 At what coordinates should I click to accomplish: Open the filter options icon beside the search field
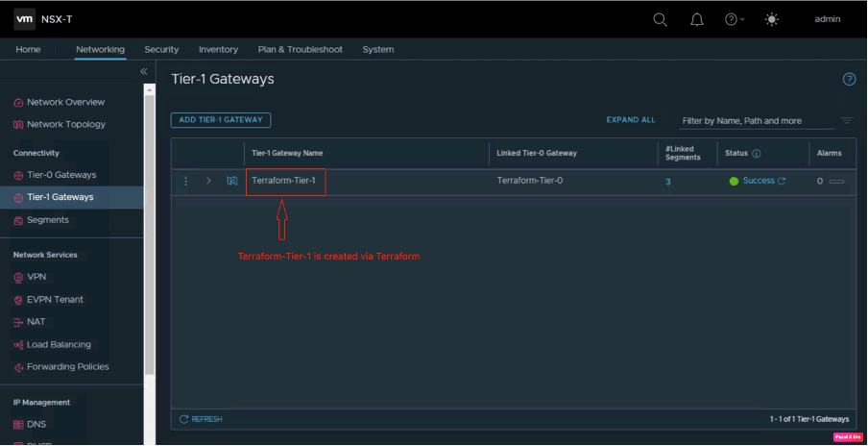[847, 120]
